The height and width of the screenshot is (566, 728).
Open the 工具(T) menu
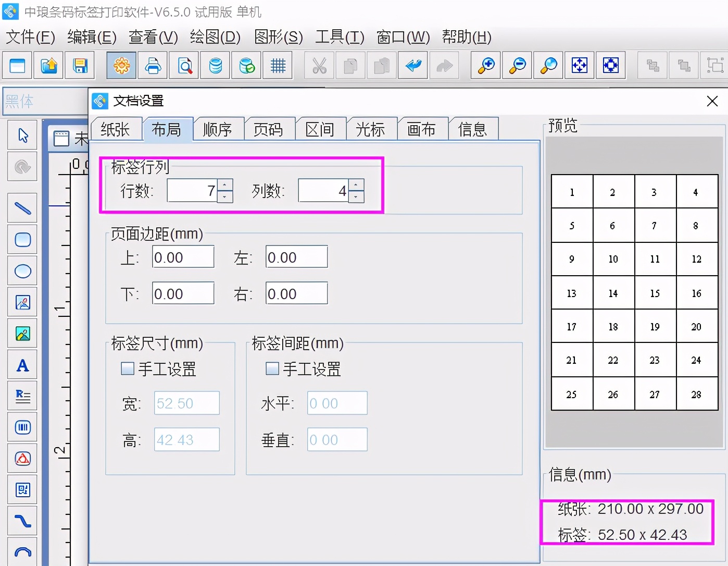[340, 37]
